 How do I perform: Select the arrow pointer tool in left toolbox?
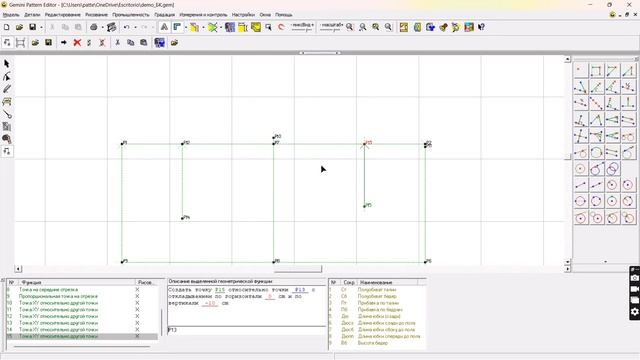(7, 64)
